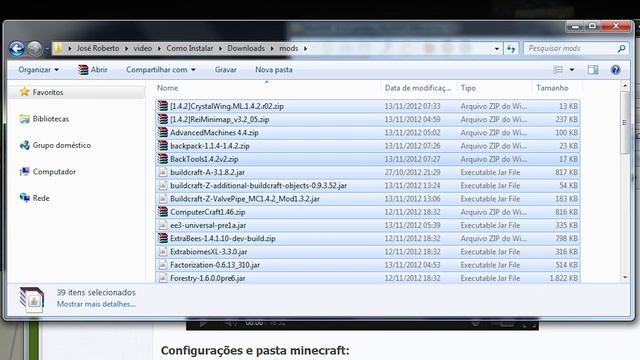The height and width of the screenshot is (360, 640).
Task: Click the jar icon of Factorization-0.6.13_310.jar
Action: pos(163,265)
